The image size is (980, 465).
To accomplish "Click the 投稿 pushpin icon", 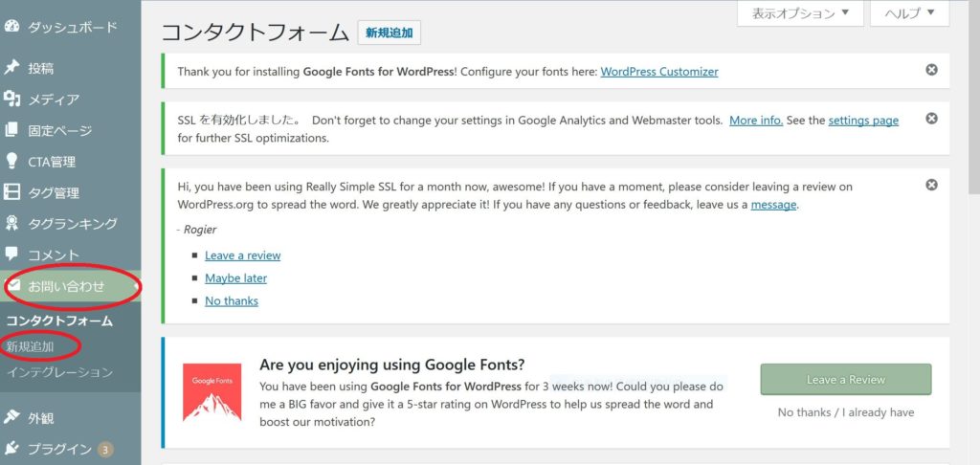I will click(11, 68).
